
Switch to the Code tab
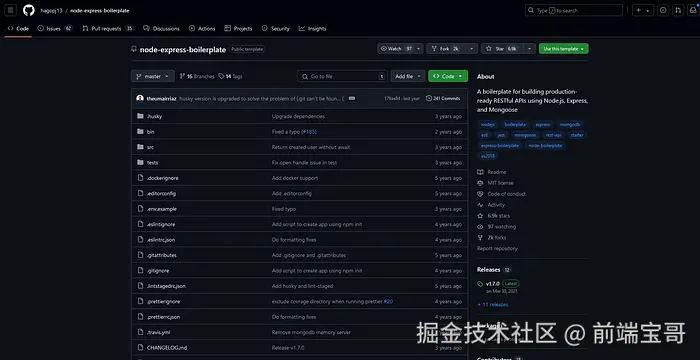point(18,29)
